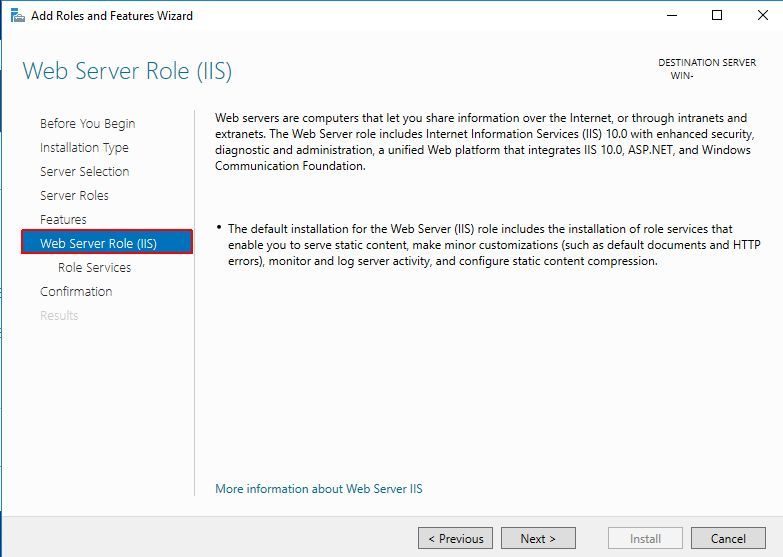783x557 pixels.
Task: Select Server Selection in the sidebar
Action: 84,172
